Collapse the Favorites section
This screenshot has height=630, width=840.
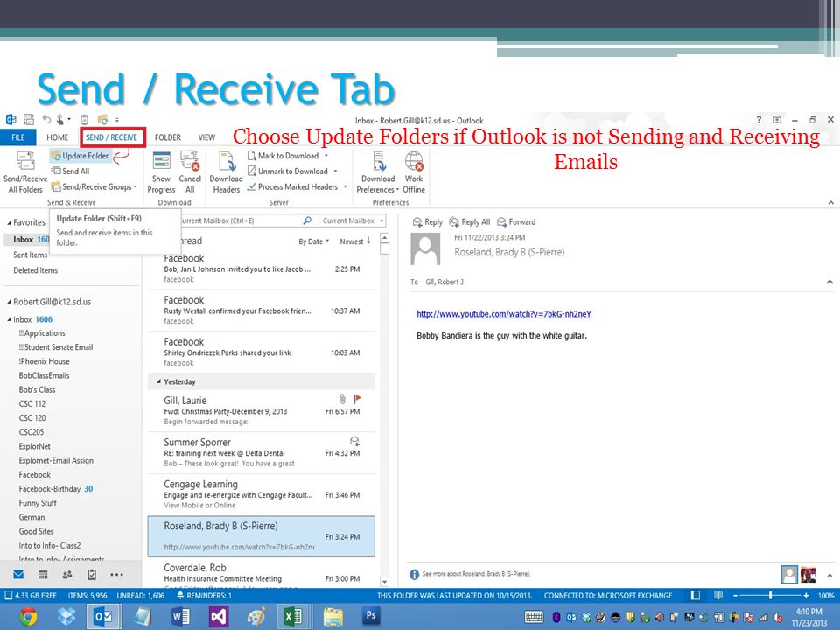[x=9, y=222]
